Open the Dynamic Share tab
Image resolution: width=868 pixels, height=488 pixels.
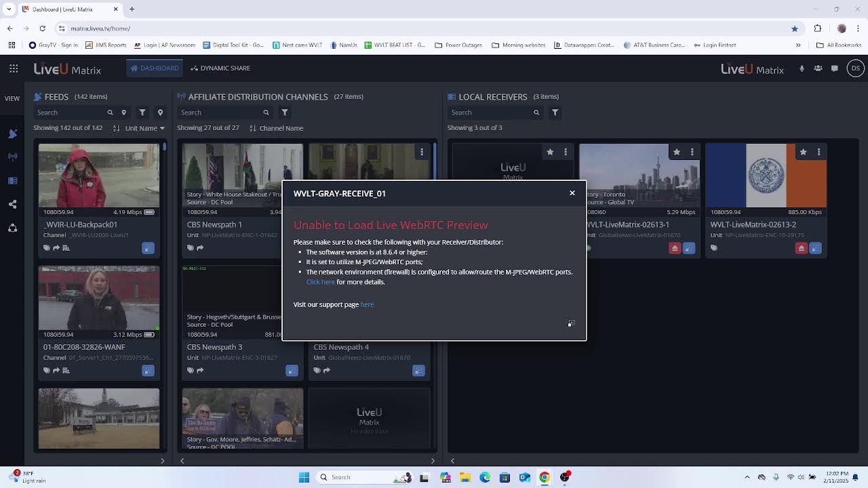pyautogui.click(x=220, y=68)
